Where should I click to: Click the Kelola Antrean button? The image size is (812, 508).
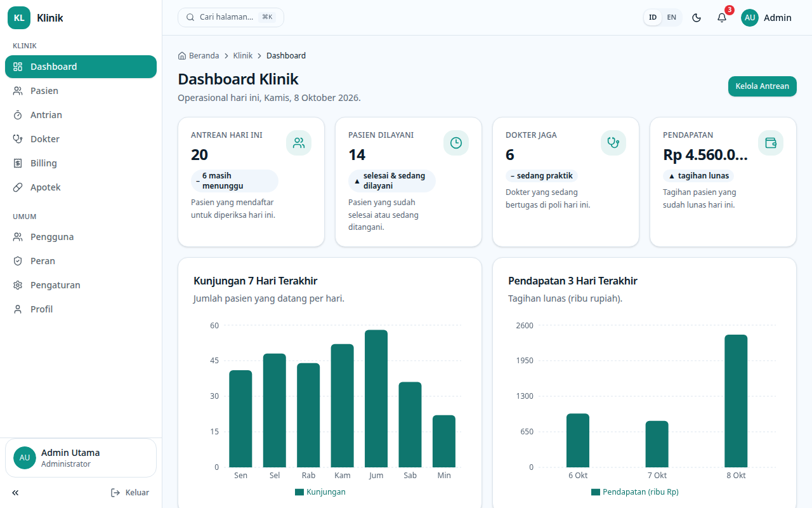(762, 86)
